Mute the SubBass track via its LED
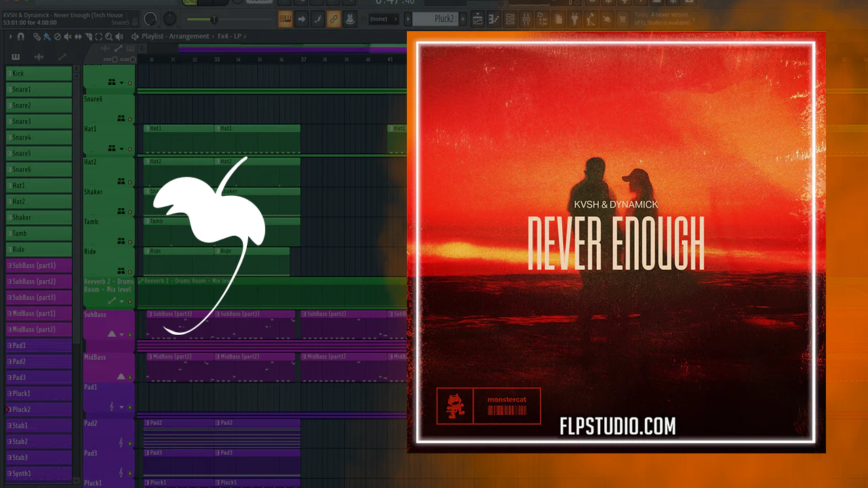Screen dimensions: 868x488 click(x=130, y=334)
